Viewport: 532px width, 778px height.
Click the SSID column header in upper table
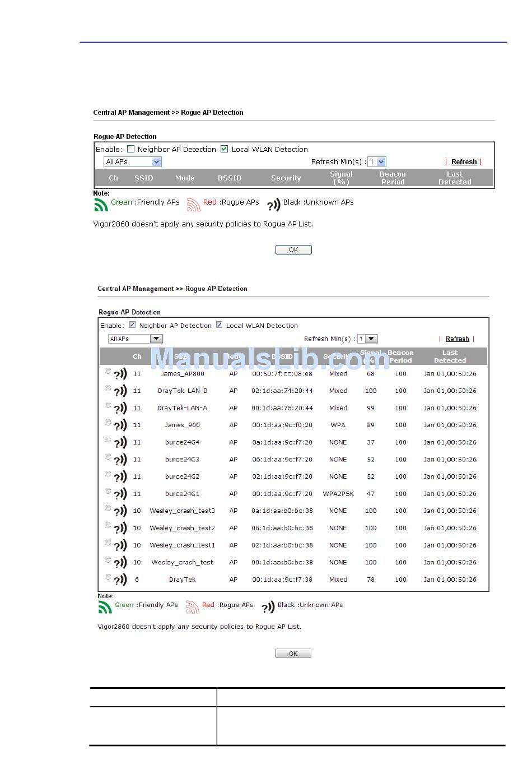[144, 178]
